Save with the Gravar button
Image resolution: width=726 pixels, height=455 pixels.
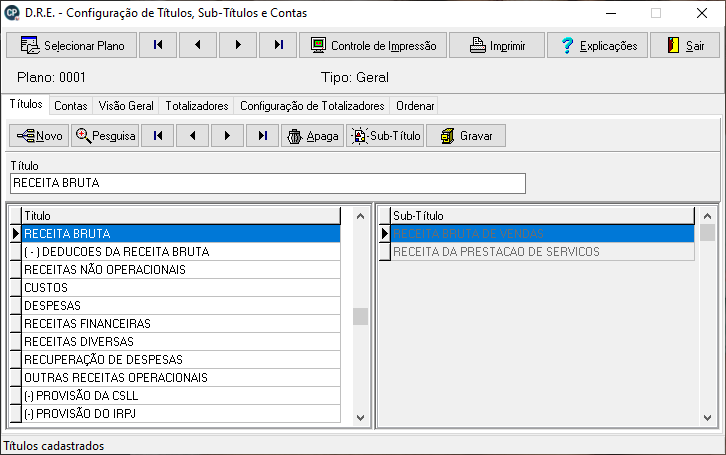click(x=466, y=136)
